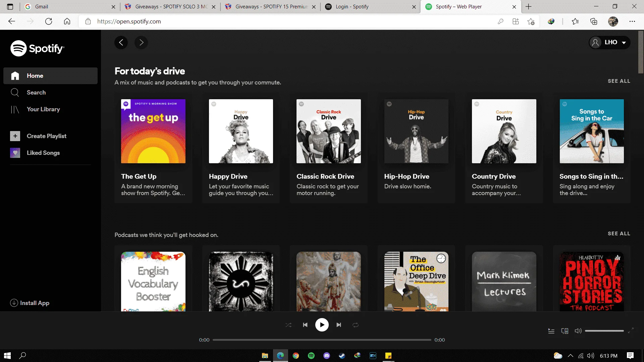
Task: Open the saved passwords key icon
Action: point(500,21)
